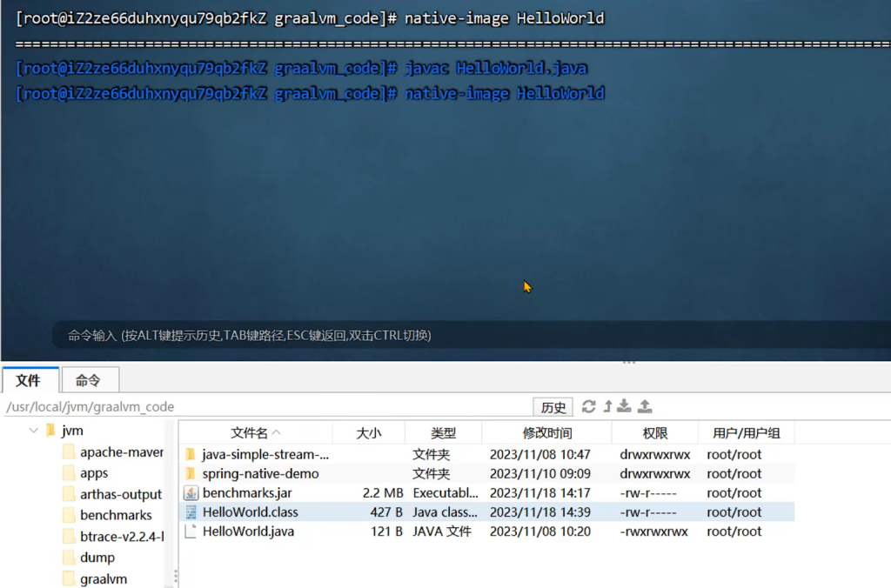Click the go to parent directory icon
Screen dimensions: 891x588
pos(608,406)
